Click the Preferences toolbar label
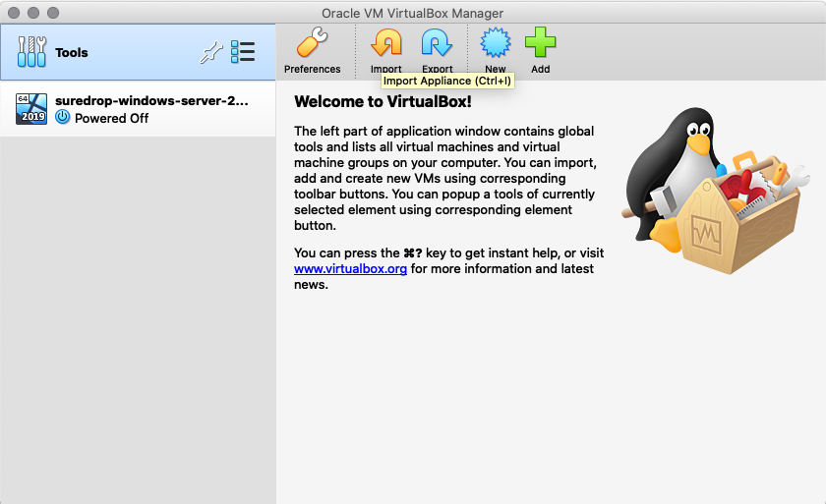The image size is (826, 504). pos(313,69)
